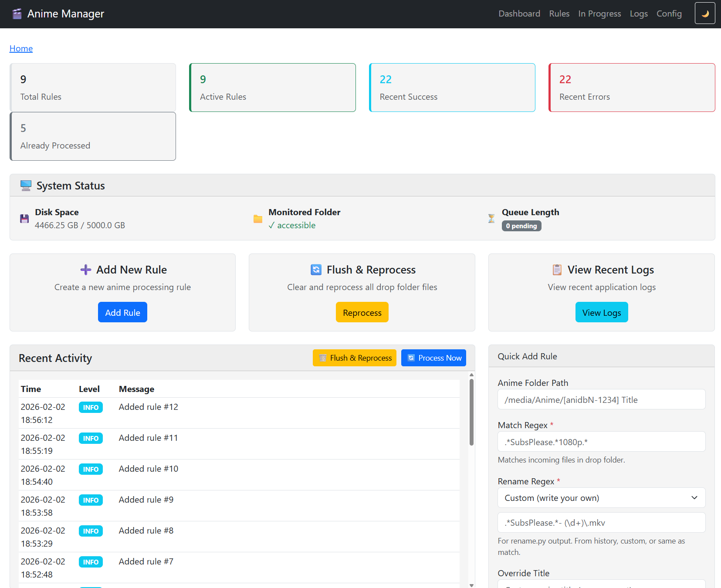721x588 pixels.
Task: Click the View Logs button
Action: pos(601,312)
